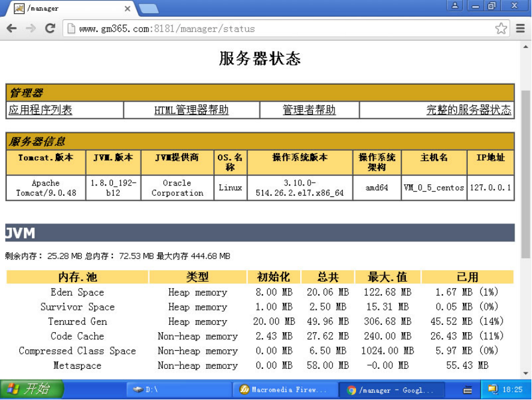Viewport: 532px width, 400px height.
Task: Click the Oracle Corporation cell
Action: click(178, 188)
